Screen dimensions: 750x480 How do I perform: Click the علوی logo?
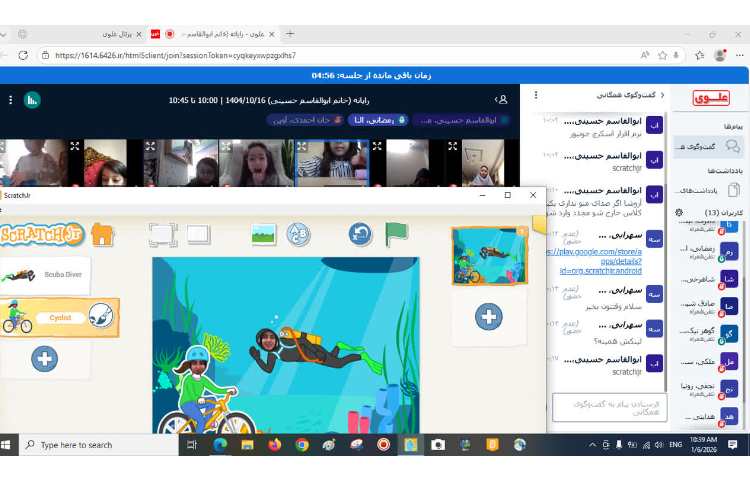click(x=711, y=98)
